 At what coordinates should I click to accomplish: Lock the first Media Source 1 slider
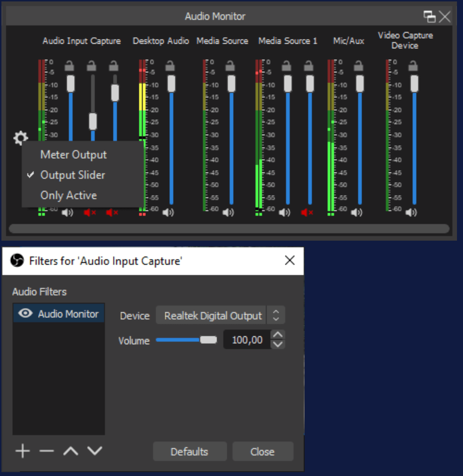pos(287,66)
